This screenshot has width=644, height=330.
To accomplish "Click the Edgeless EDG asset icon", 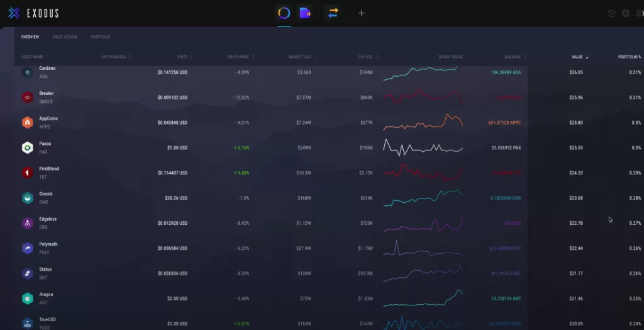I will tap(28, 223).
